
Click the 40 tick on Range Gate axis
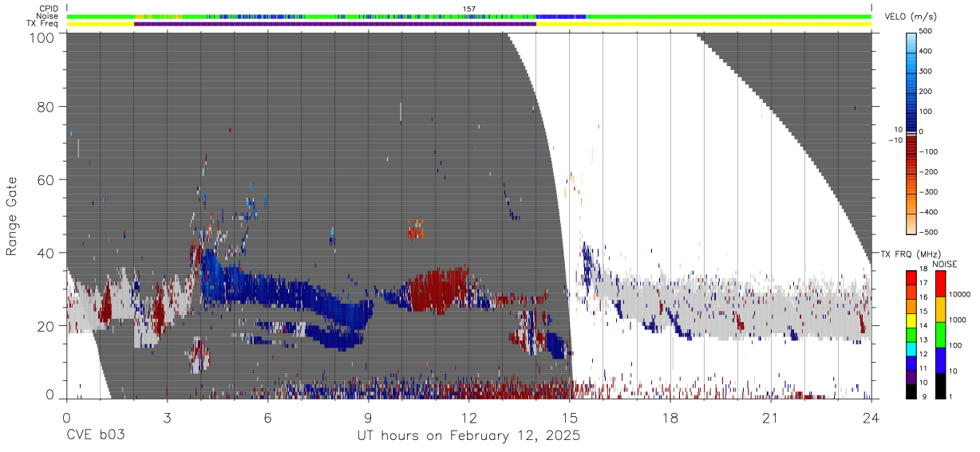(x=45, y=253)
